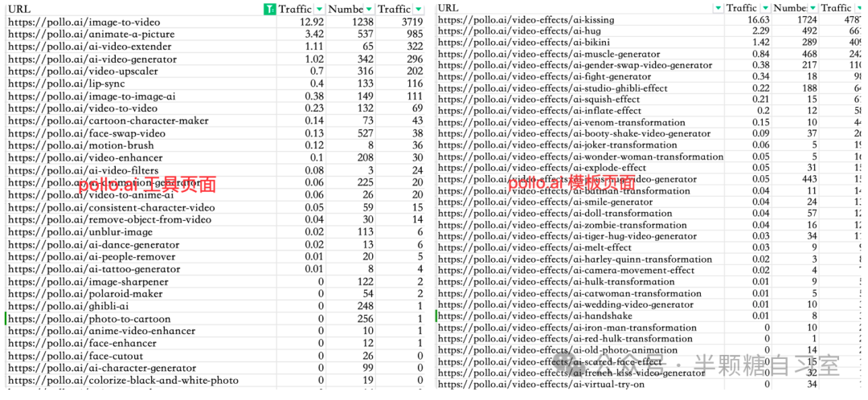868x400 pixels.
Task: Select the pollo.ai/lip-sync URL cell
Action: [141, 84]
